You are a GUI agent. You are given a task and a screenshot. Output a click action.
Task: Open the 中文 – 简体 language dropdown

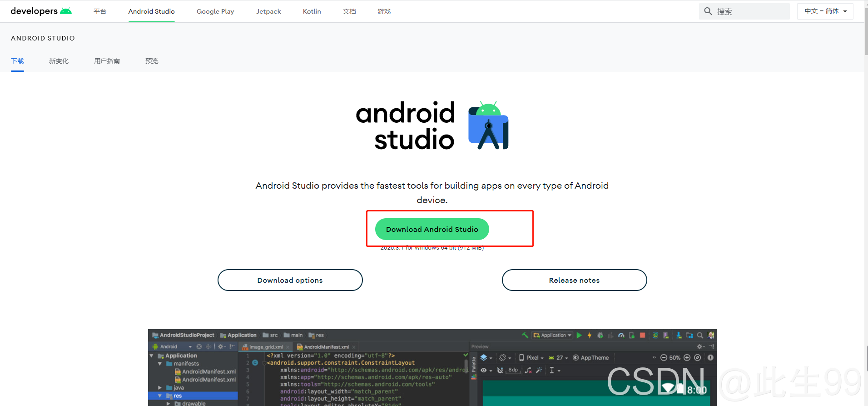825,11
